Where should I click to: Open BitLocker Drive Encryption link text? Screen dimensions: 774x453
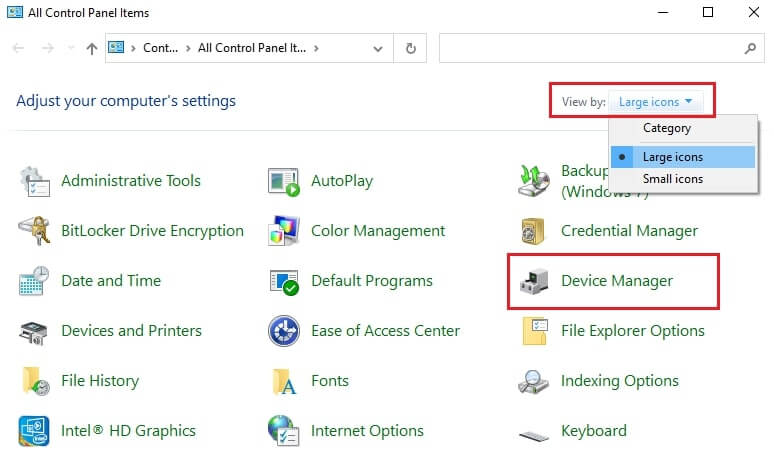click(153, 231)
